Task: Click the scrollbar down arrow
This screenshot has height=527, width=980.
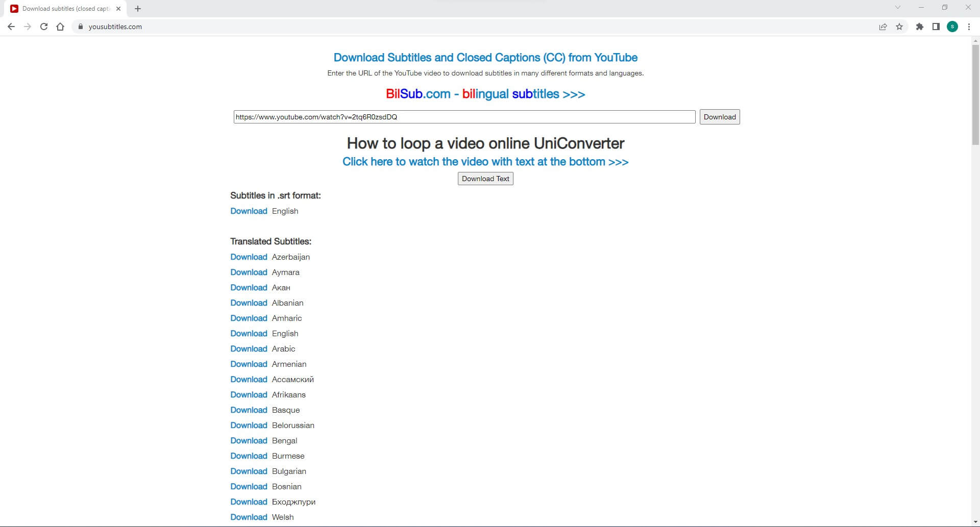Action: (975, 522)
